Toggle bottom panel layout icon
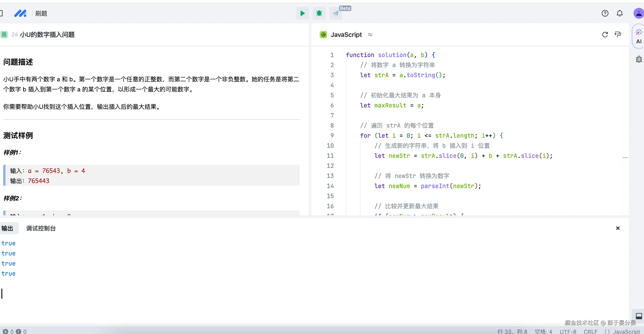Viewport: 644px width, 334px height. tap(639, 316)
